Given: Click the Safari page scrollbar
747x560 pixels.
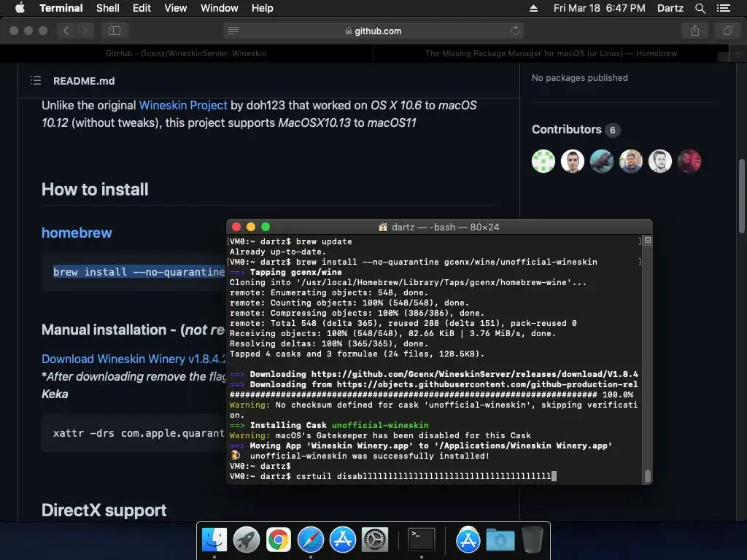Looking at the screenshot, I should point(742,196).
